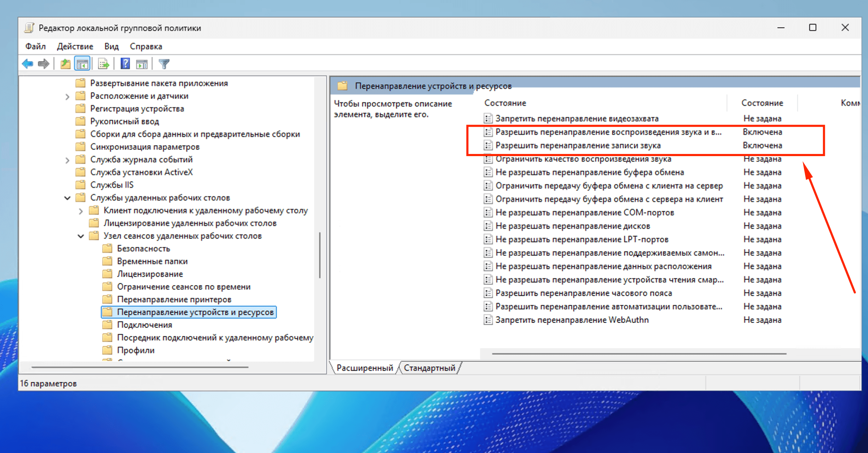Screen dimensions: 868x453
Task: Click the Перенаправление принтеров folder icon
Action: click(x=107, y=299)
